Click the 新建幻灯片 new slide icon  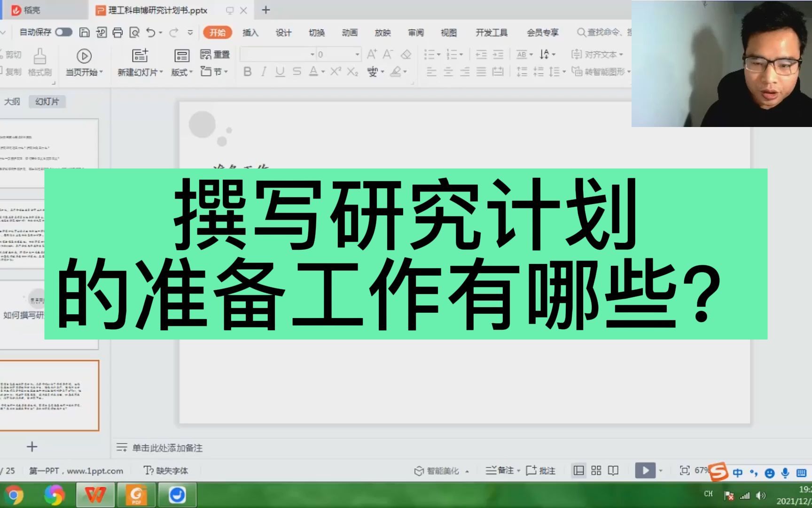(x=139, y=56)
